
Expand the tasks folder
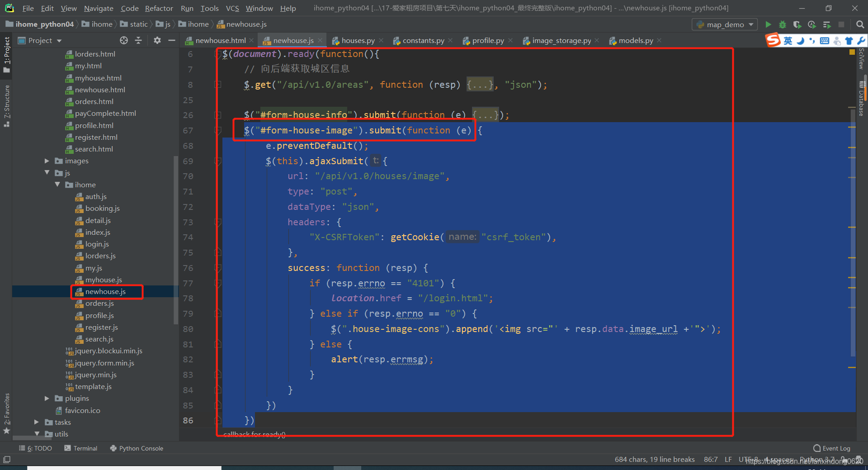(36, 422)
